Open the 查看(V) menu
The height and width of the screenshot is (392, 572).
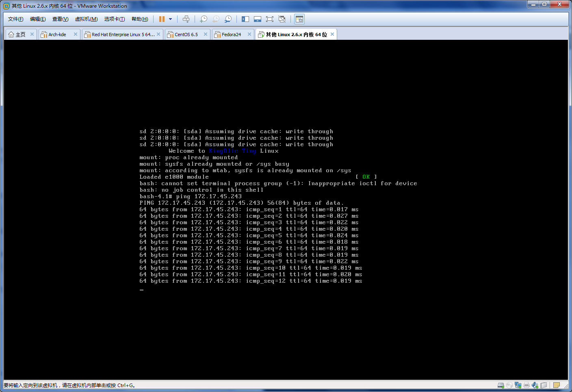pos(60,19)
